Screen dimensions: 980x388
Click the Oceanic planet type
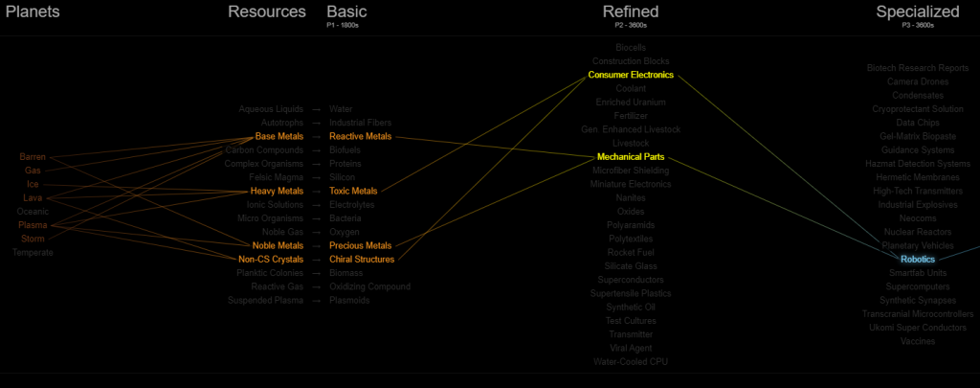tap(33, 212)
